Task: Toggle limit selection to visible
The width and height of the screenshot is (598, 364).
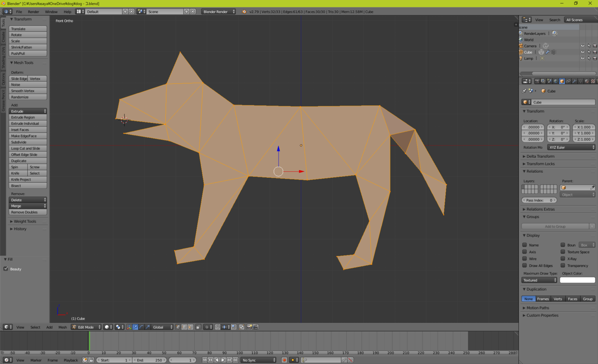Action: pos(198,327)
